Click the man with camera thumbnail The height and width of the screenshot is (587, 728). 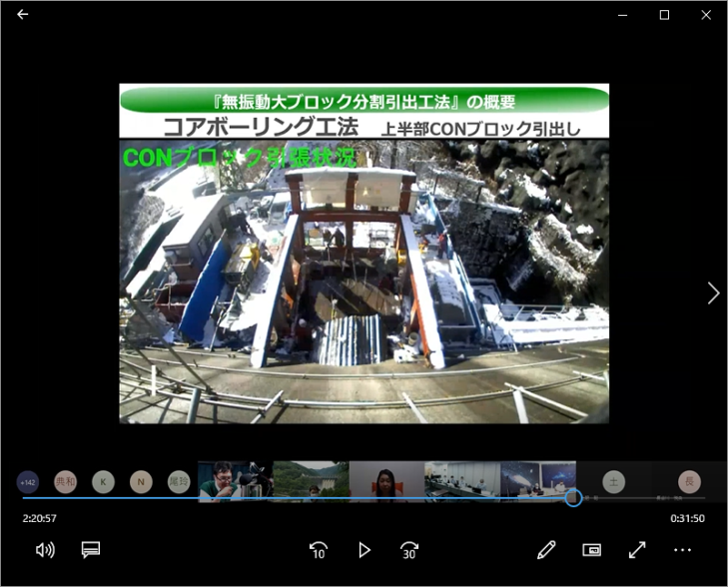235,480
